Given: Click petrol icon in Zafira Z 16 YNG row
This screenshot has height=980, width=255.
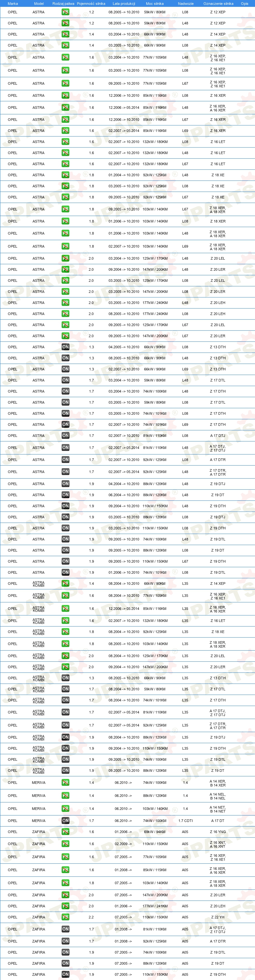Looking at the screenshot, I should click(66, 832).
